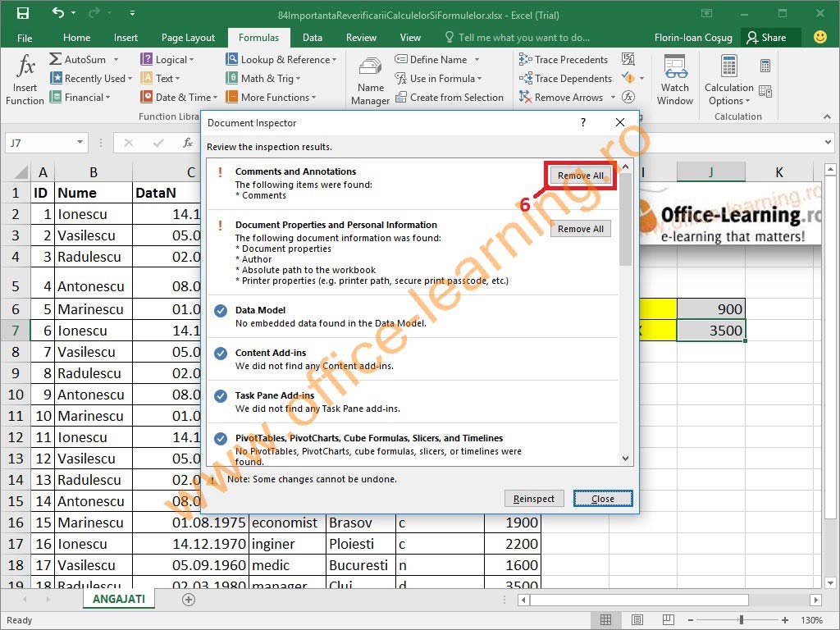
Task: Click the Save icon in the title bar
Action: (x=23, y=14)
